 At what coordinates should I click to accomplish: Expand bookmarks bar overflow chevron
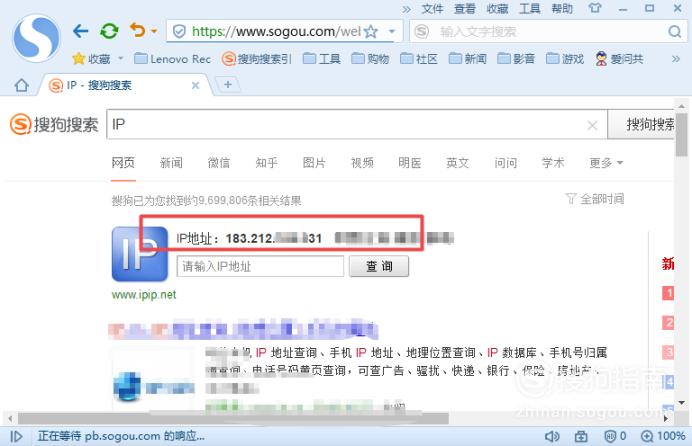point(676,59)
